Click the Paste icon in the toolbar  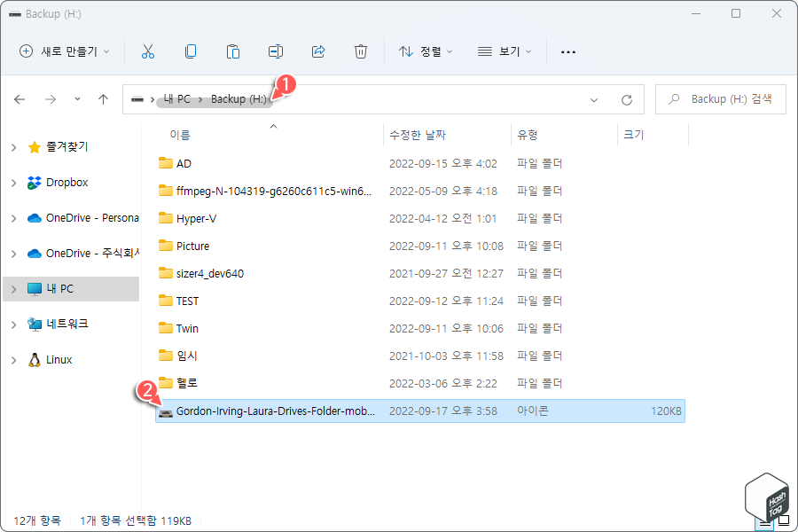232,51
